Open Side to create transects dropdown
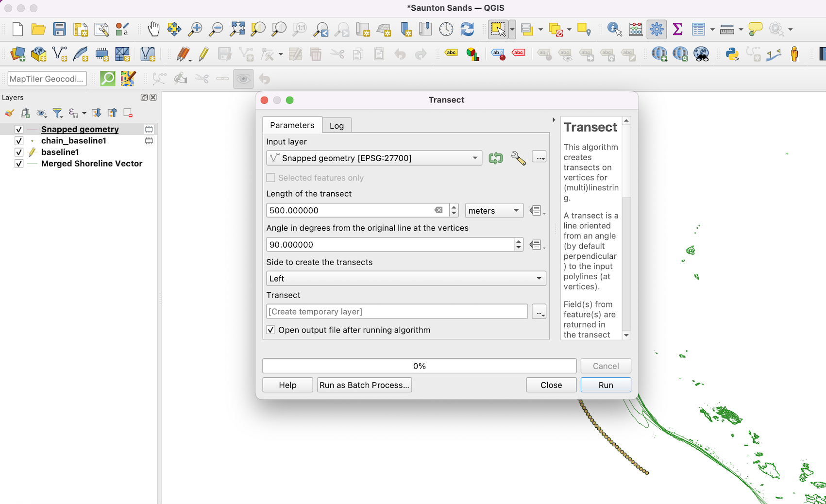826x504 pixels. coord(405,279)
